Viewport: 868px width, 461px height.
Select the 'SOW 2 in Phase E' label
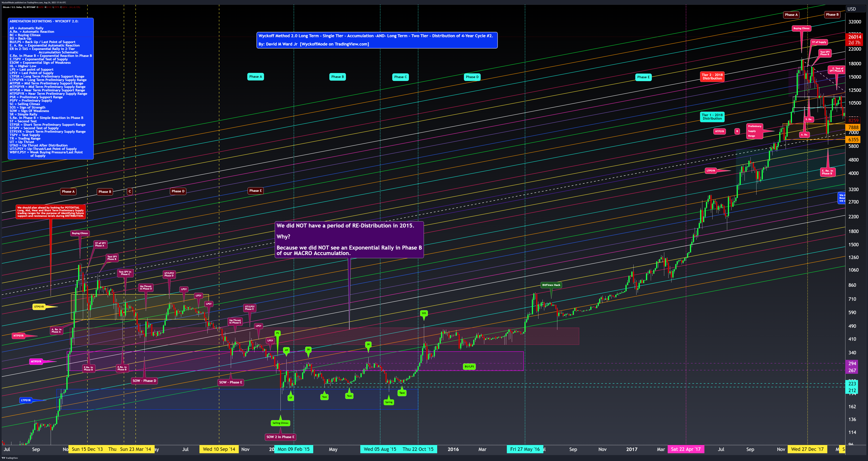tap(280, 437)
